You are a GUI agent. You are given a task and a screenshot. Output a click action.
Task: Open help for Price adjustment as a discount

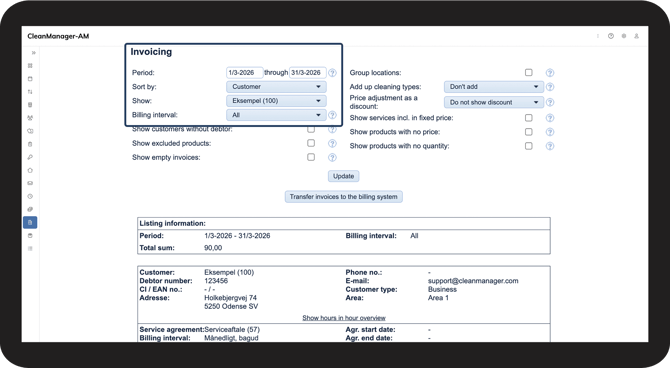550,103
